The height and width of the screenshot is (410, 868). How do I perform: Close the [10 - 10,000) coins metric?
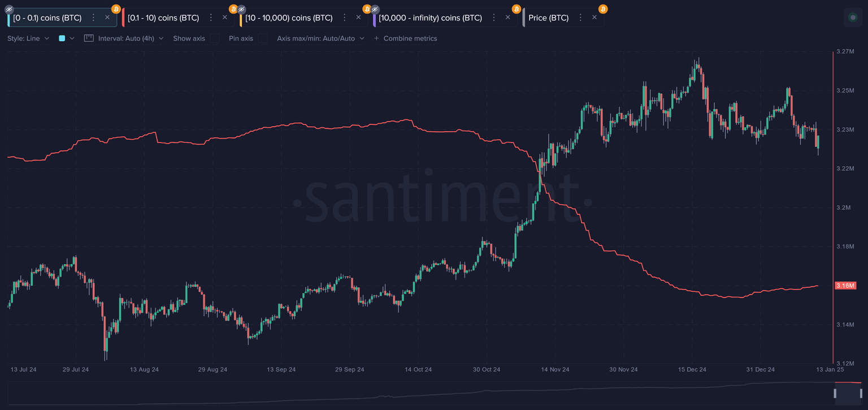click(358, 18)
